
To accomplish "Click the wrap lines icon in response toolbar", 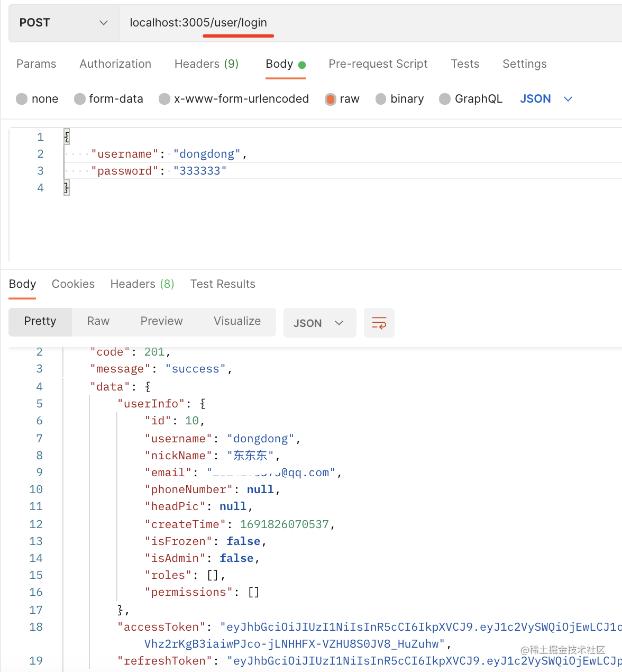I will point(379,323).
